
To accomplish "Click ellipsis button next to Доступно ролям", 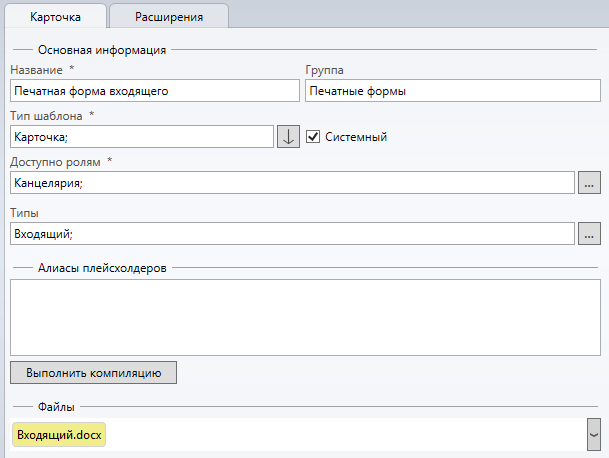I will click(x=589, y=183).
